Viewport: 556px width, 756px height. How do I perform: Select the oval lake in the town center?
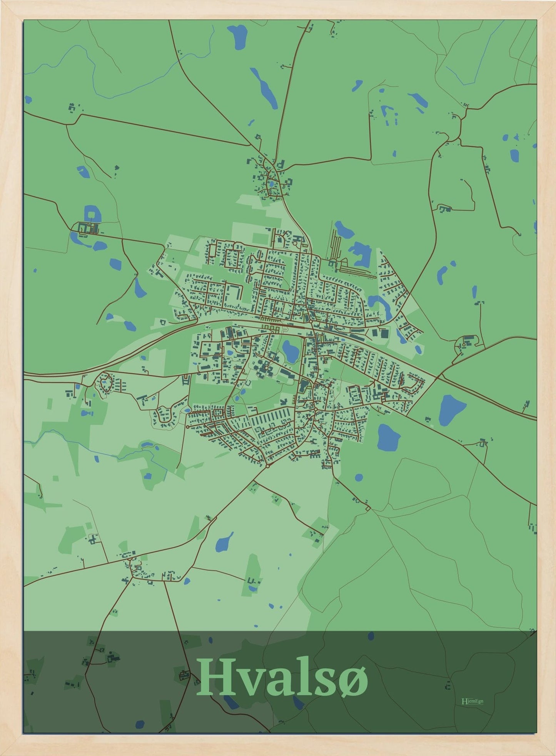pyautogui.click(x=290, y=351)
